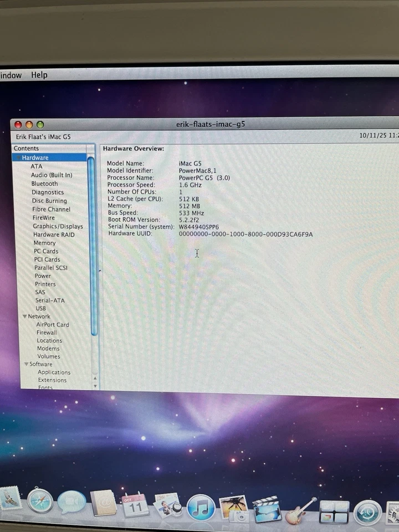Select Fibre Channel in the sidebar

(x=51, y=209)
